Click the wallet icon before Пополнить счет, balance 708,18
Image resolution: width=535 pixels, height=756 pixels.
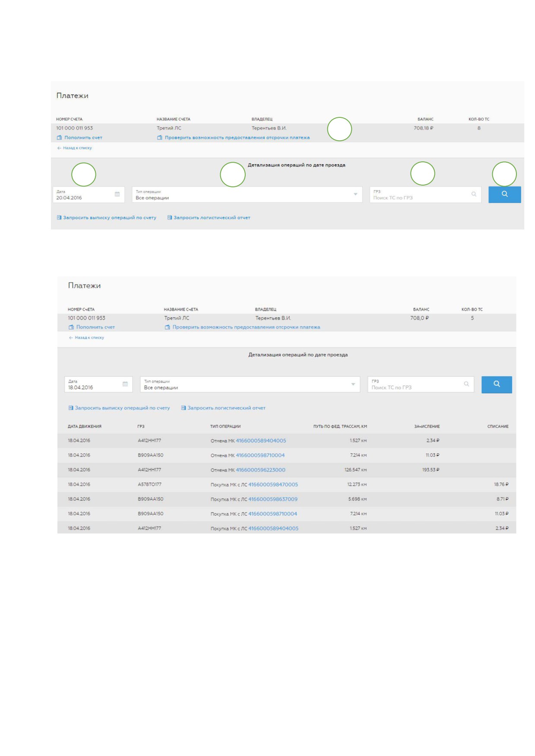point(60,138)
